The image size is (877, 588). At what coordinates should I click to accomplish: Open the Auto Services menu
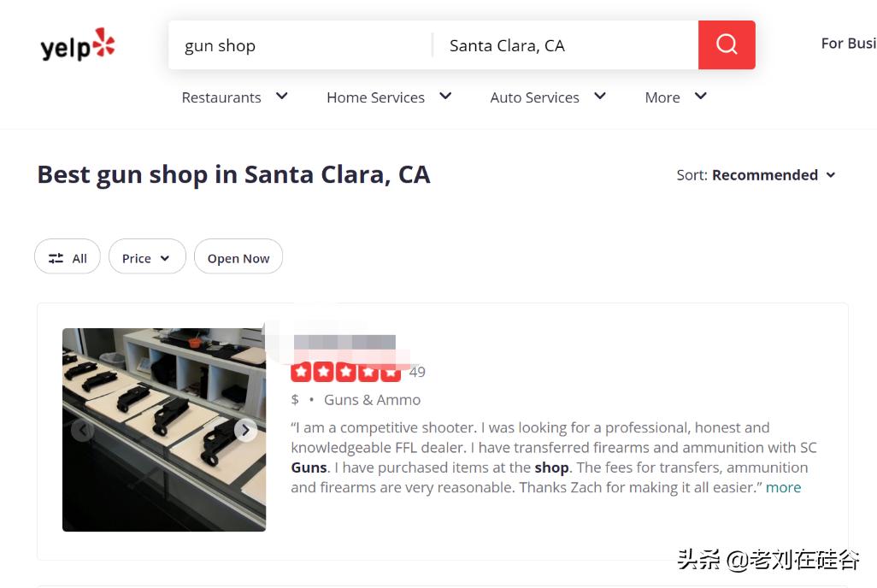(548, 97)
